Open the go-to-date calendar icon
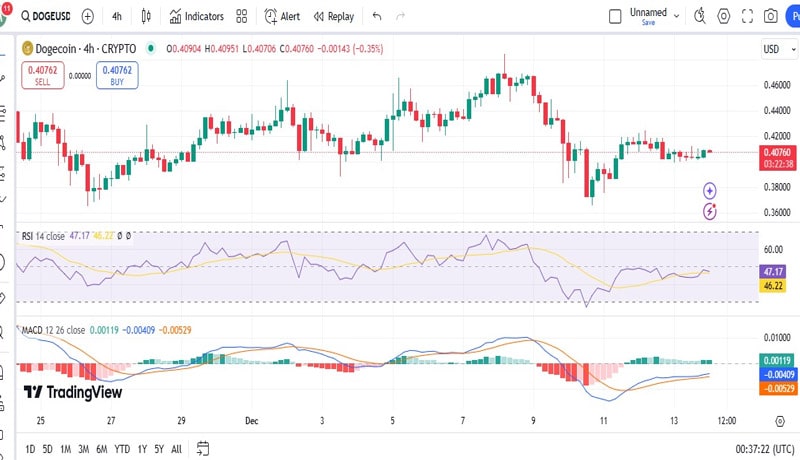Viewport: 800px width, 460px height. click(203, 448)
